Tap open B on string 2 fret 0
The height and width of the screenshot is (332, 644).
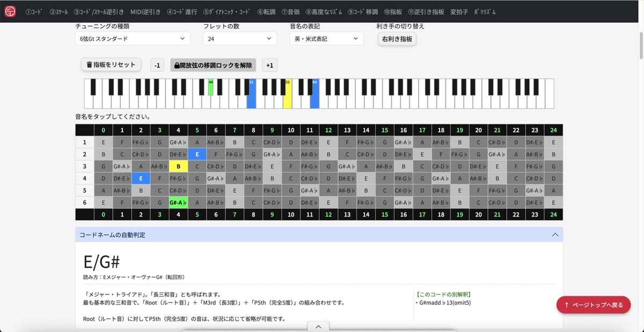pos(103,154)
